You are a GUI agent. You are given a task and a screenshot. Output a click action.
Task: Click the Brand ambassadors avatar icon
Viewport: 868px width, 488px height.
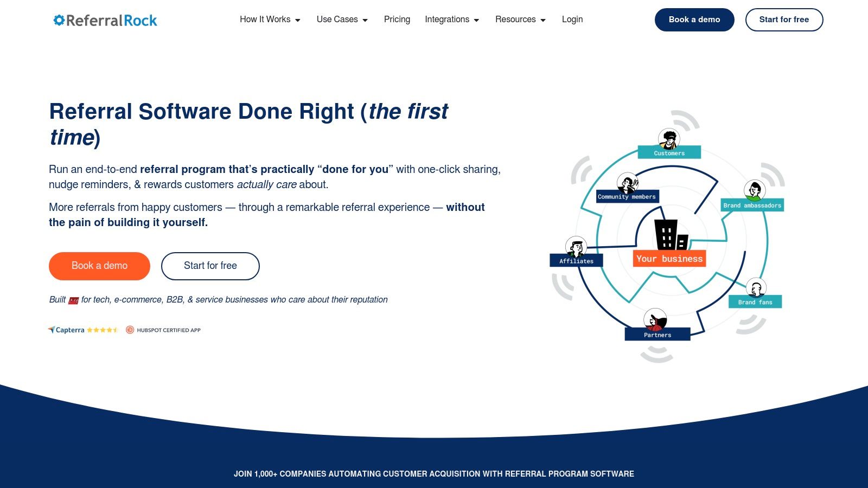[x=755, y=190]
